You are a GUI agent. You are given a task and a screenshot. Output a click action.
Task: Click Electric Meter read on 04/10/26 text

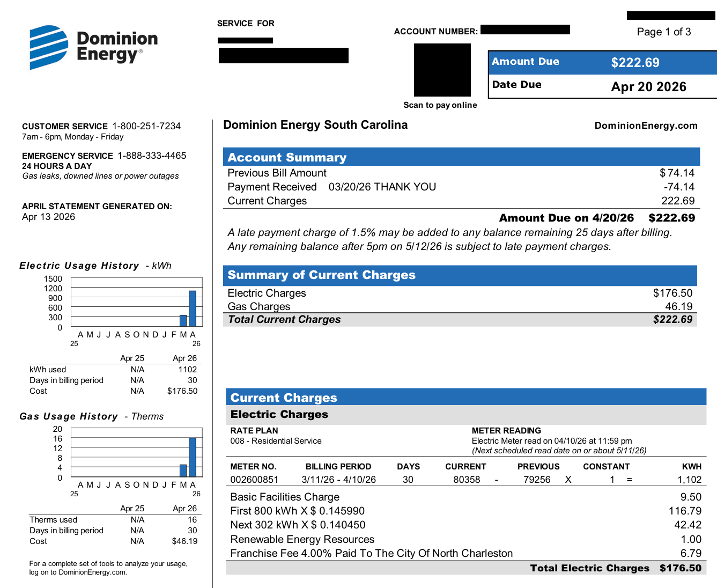tap(552, 441)
